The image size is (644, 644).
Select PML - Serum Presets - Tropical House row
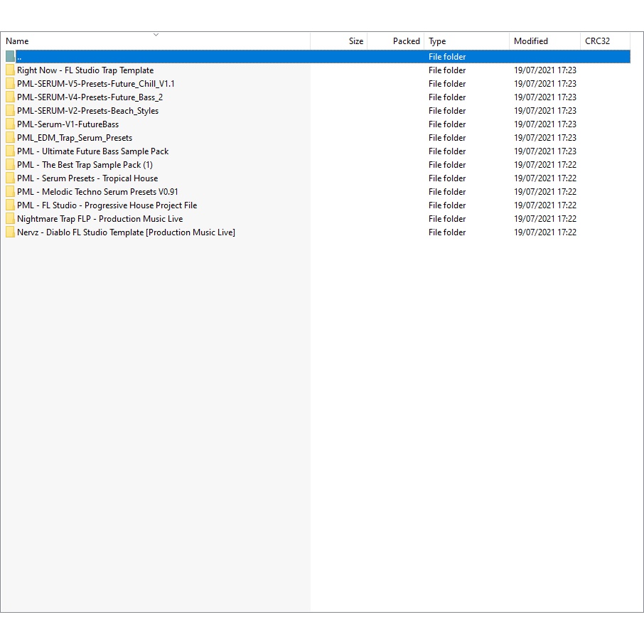coord(87,178)
